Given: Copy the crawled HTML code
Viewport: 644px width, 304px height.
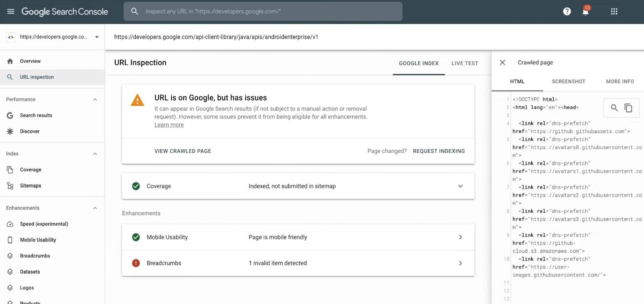Looking at the screenshot, I should click(628, 108).
